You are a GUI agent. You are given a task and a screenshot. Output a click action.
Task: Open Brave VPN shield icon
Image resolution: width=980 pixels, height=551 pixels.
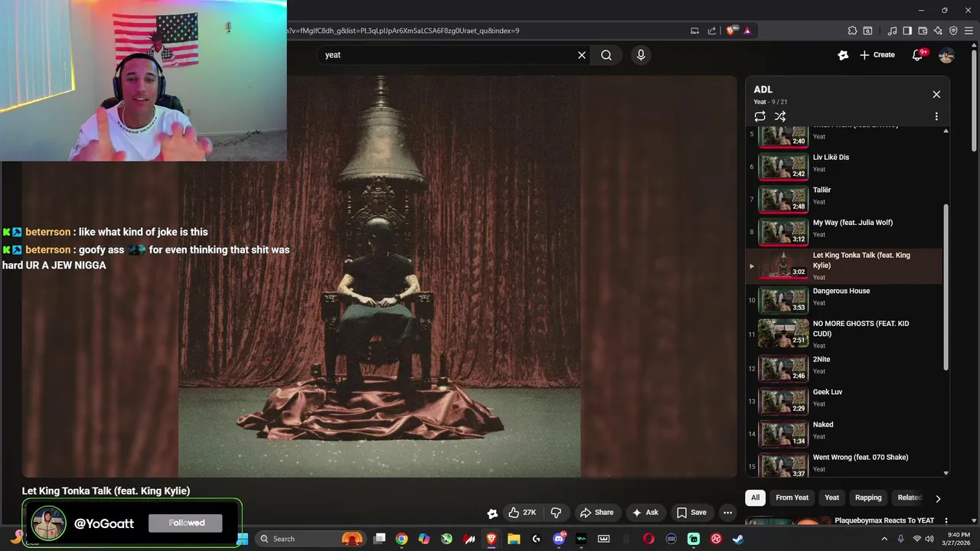[x=953, y=31]
